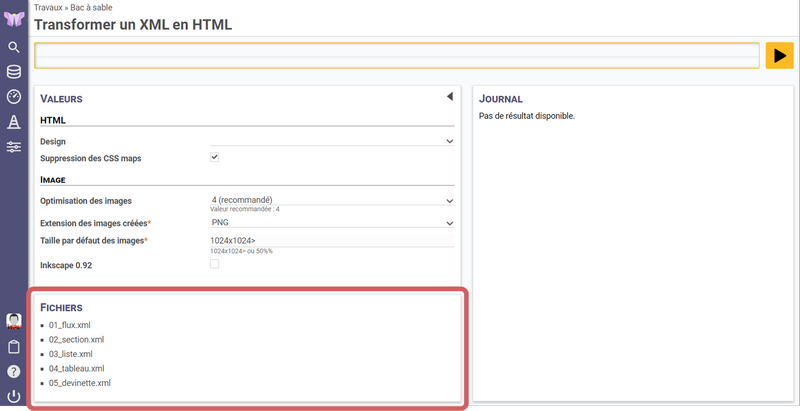Open the user avatar in the sidebar
Viewport: 800px width, 411px height.
pos(14,321)
